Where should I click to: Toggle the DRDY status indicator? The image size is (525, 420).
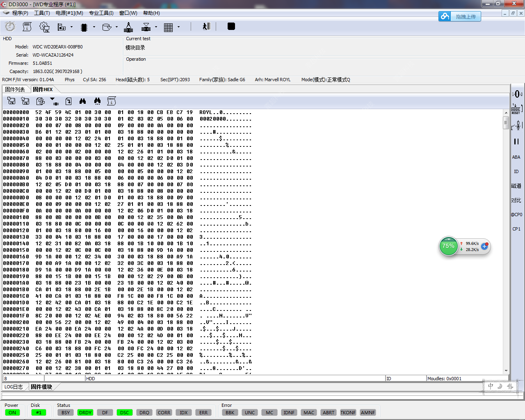pos(85,413)
